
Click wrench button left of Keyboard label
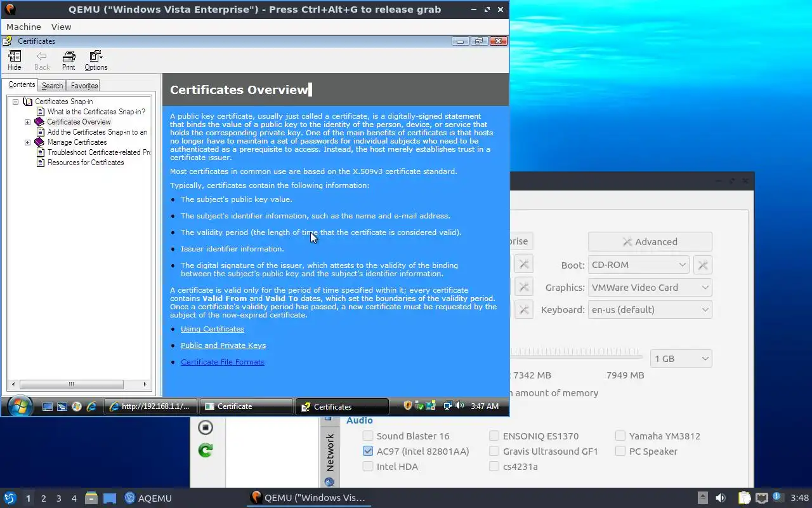pyautogui.click(x=523, y=309)
